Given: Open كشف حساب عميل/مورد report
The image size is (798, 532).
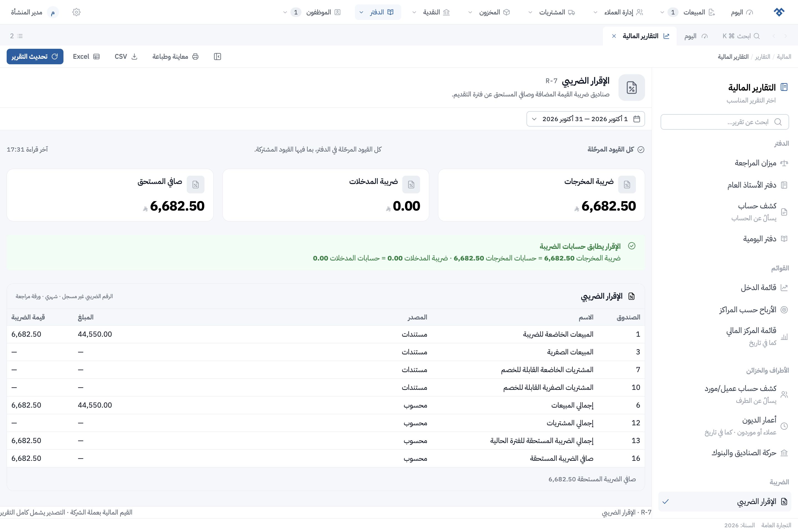Looking at the screenshot, I should (725, 394).
